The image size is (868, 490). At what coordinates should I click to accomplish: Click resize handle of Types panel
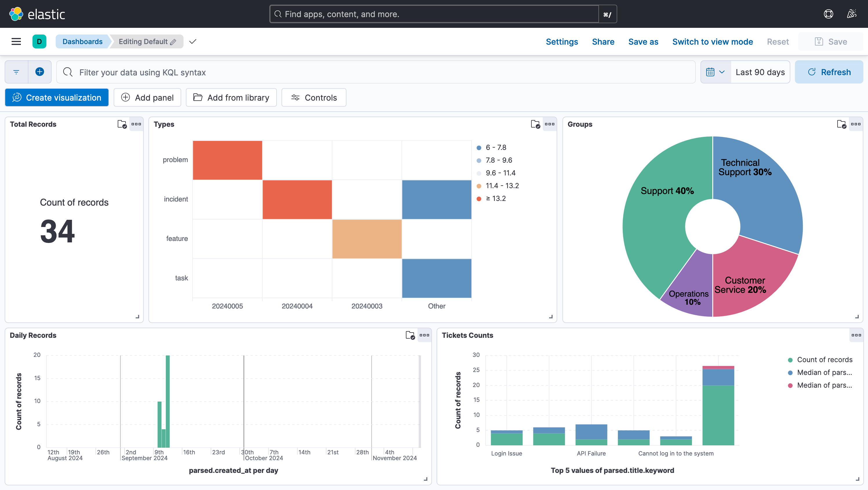tap(551, 317)
